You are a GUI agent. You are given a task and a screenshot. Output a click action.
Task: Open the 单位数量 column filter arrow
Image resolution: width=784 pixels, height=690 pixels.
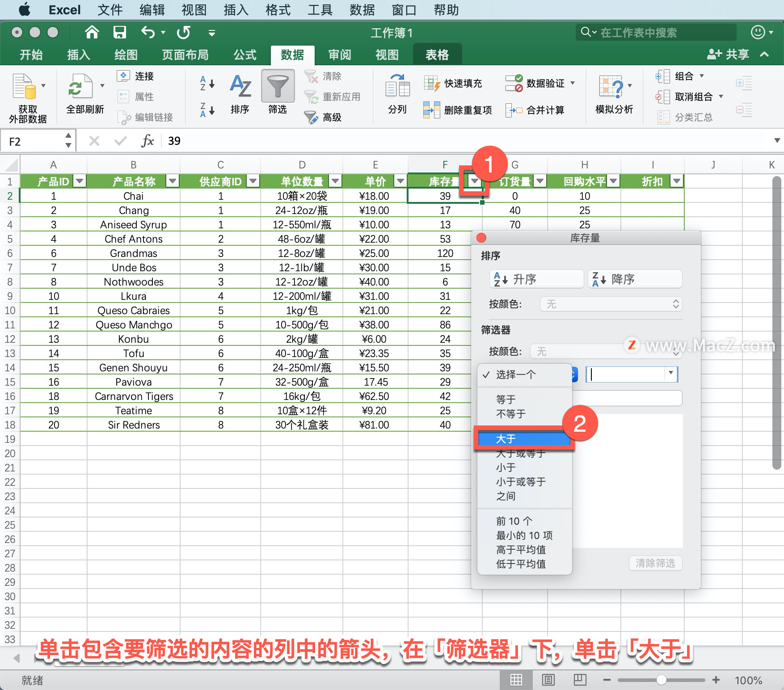click(335, 181)
